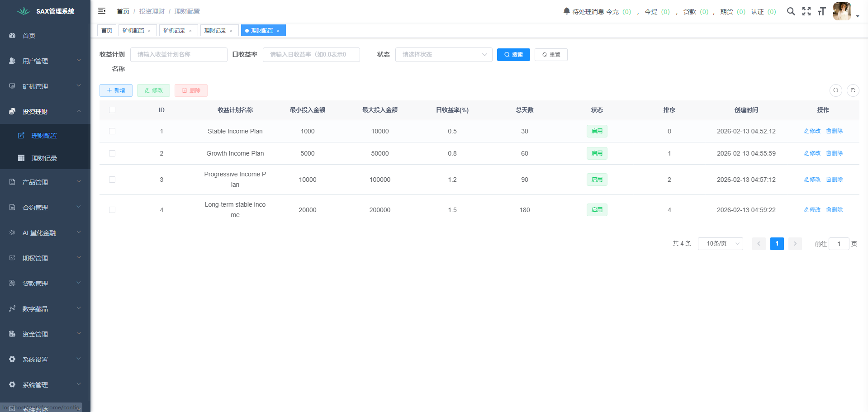Open the 状态 status dropdown
Viewport: 868px width, 412px height.
443,55
